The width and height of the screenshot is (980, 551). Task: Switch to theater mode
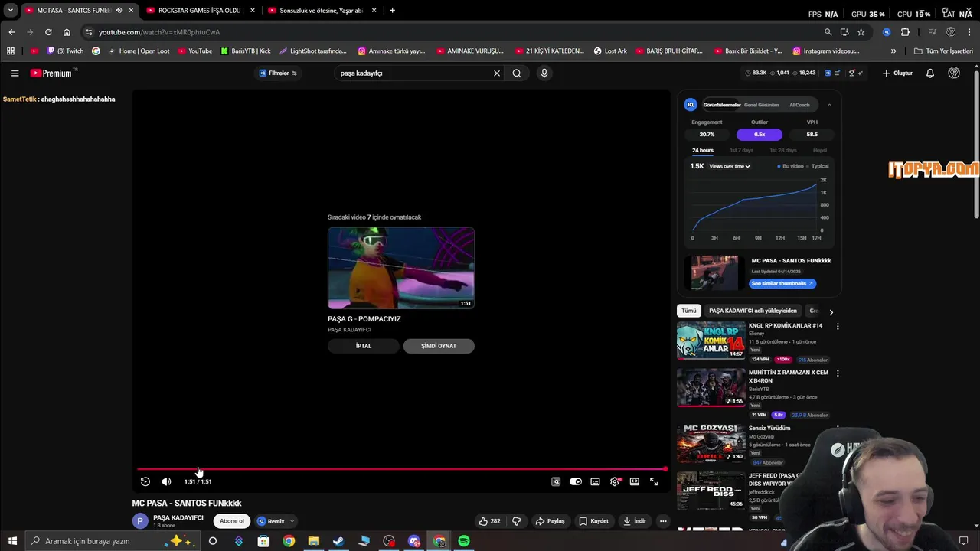pyautogui.click(x=635, y=481)
